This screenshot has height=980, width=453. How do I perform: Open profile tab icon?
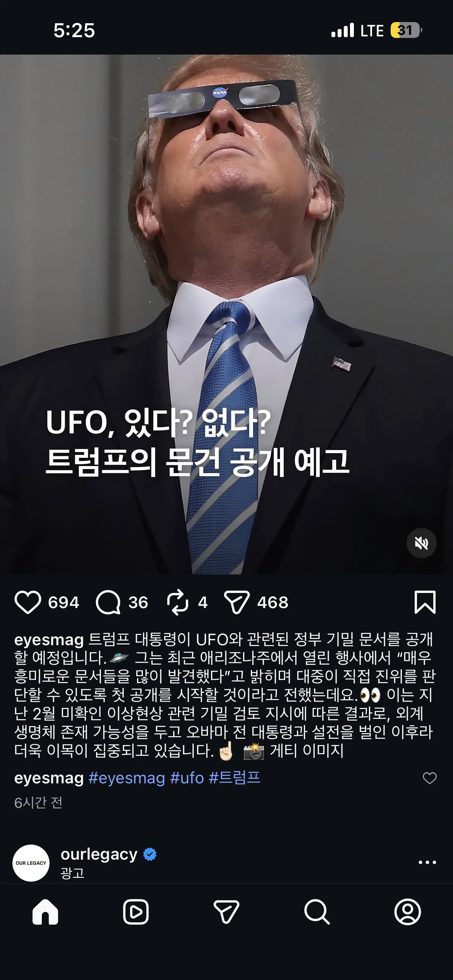point(408,912)
